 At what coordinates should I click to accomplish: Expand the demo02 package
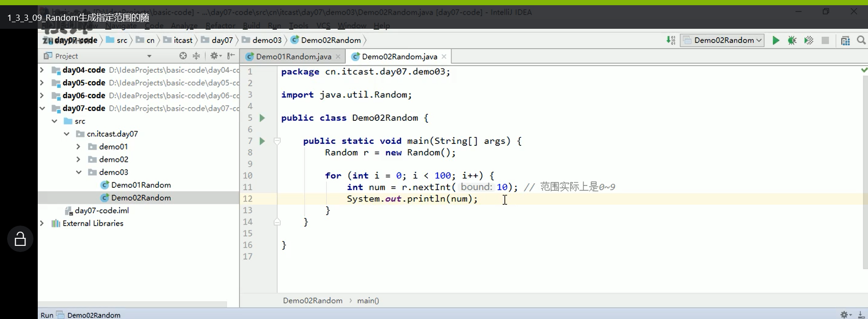click(x=79, y=159)
